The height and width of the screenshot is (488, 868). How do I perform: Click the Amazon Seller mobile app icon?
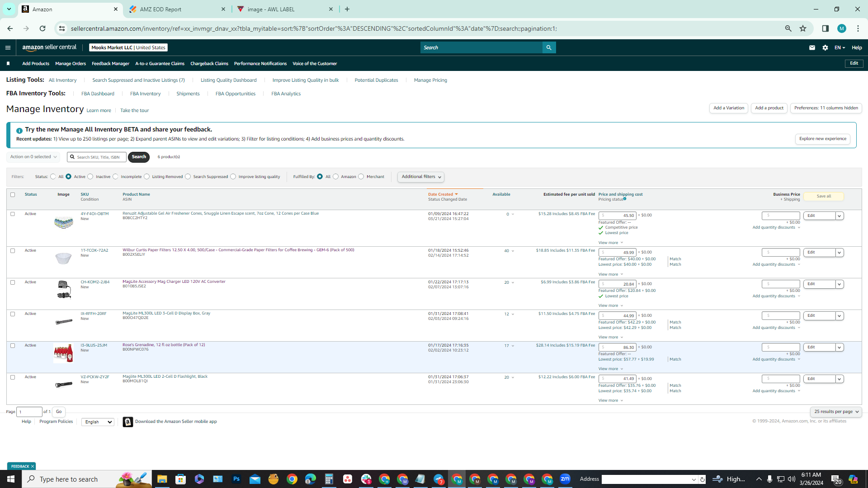click(128, 422)
